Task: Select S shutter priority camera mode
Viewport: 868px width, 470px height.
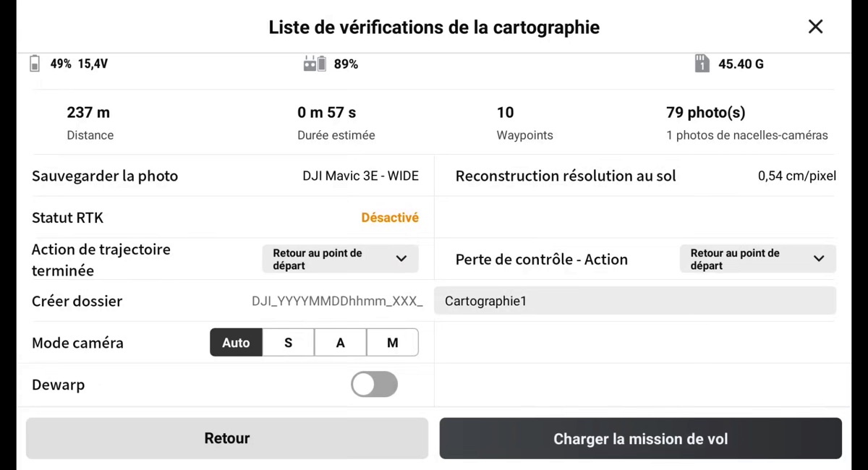Action: (288, 343)
